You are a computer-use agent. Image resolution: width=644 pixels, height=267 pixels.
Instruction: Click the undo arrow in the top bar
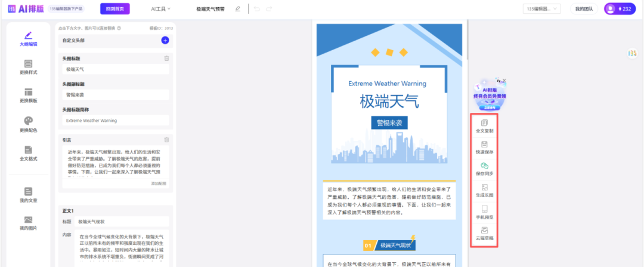click(257, 8)
